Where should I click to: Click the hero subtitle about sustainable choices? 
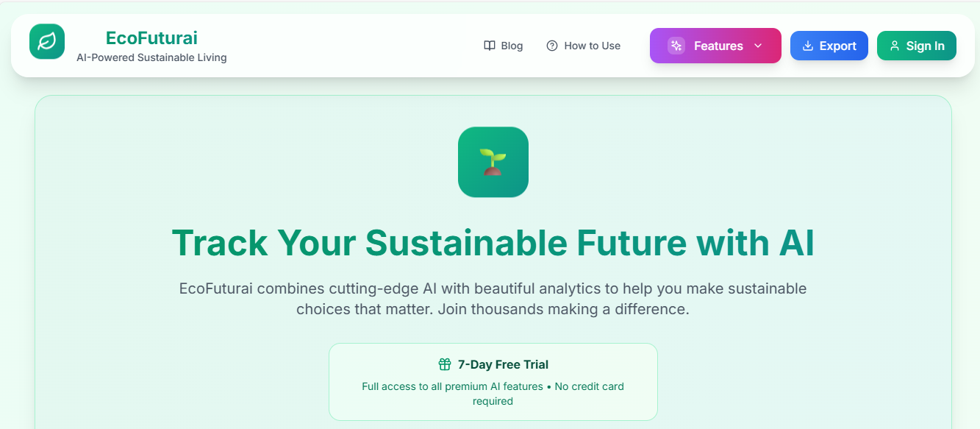click(493, 299)
